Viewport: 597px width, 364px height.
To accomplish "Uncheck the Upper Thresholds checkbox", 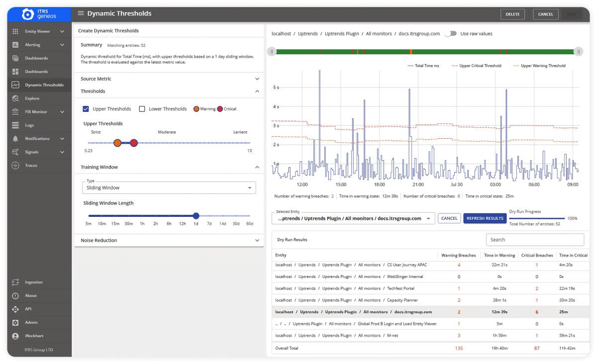I will coord(86,108).
